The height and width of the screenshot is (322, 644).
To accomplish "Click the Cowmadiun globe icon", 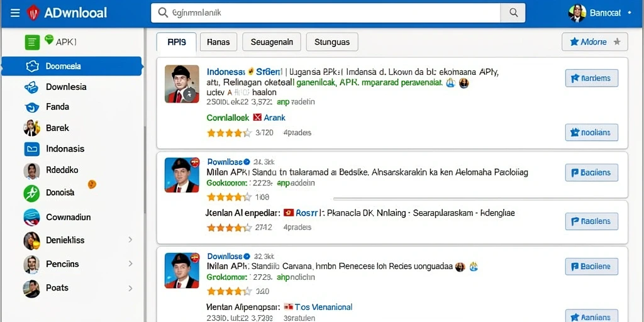I will coord(31,217).
